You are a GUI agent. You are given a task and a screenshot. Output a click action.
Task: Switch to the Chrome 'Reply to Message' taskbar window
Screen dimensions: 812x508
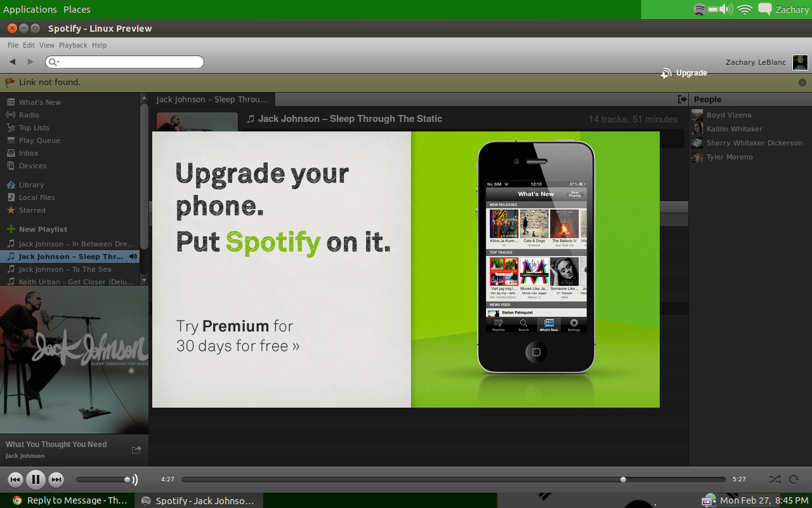pyautogui.click(x=69, y=500)
